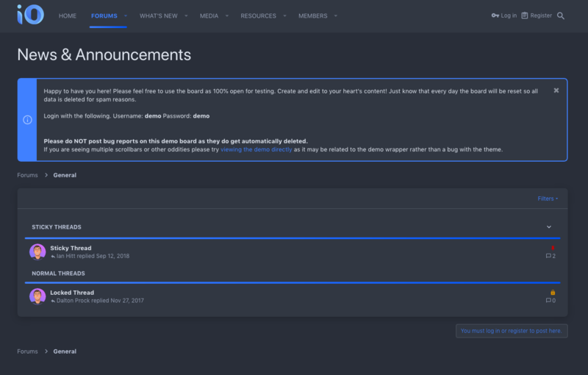
Task: Click the red sticky pin icon
Action: coord(553,248)
